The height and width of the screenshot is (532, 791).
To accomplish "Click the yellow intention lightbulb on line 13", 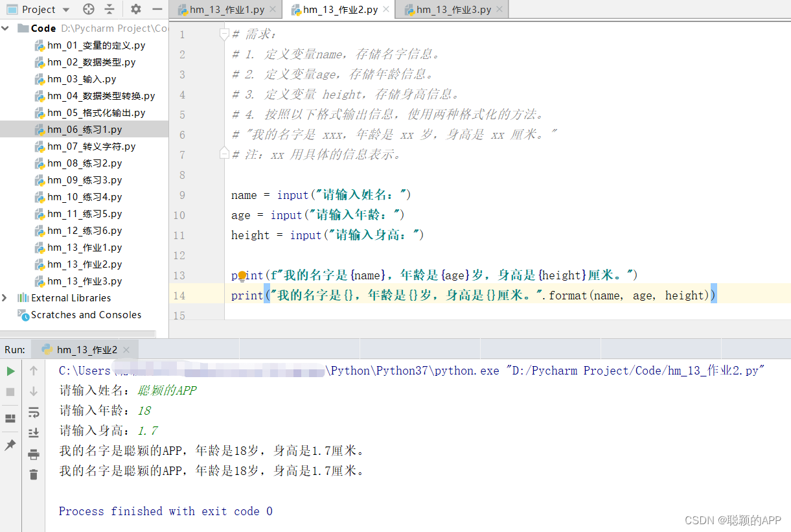I will coord(242,275).
